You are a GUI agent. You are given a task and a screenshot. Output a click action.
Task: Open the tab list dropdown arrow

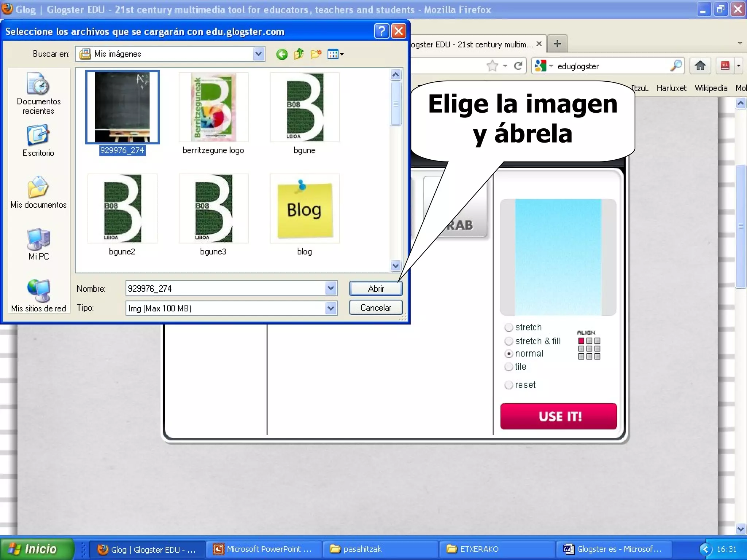pyautogui.click(x=740, y=43)
